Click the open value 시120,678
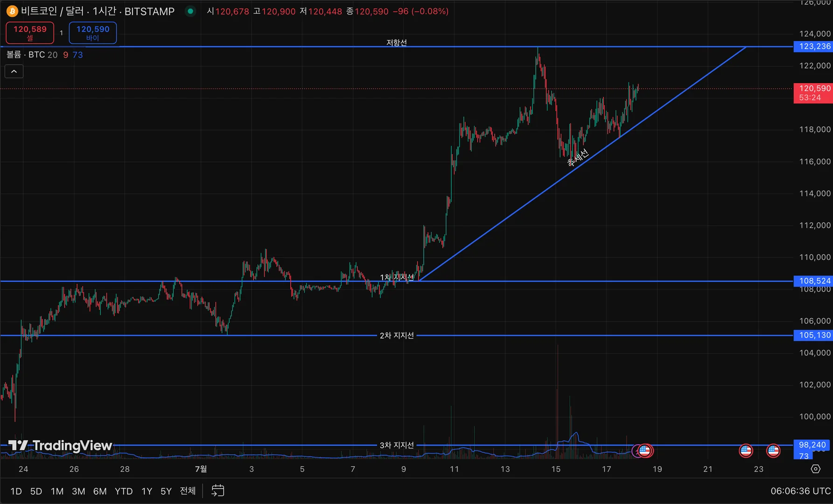833x504 pixels. (x=228, y=11)
